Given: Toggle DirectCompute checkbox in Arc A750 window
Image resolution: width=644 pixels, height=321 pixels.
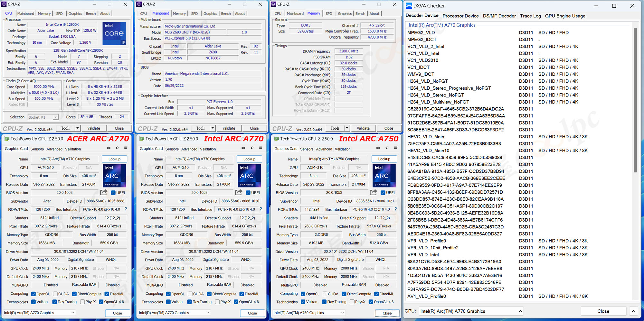Looking at the screenshot, I should (344, 294).
